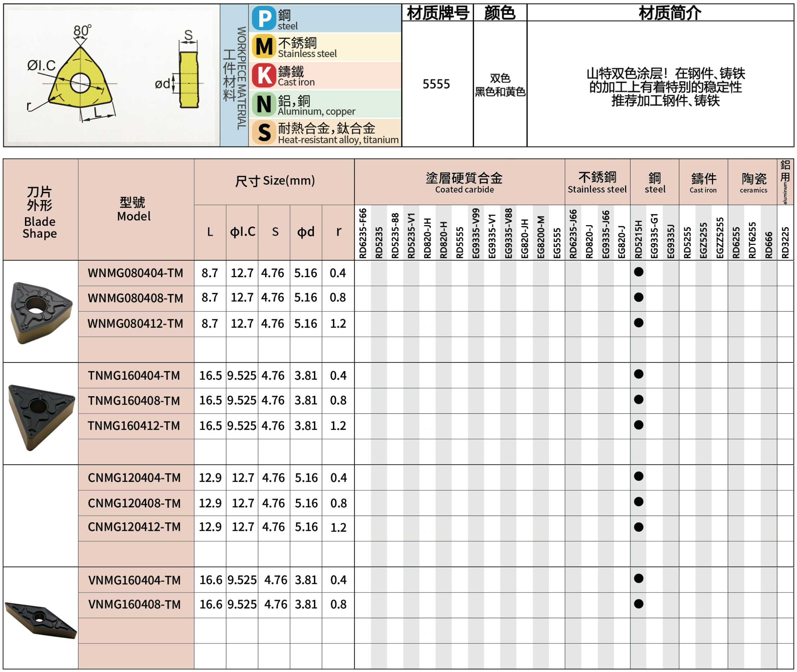The image size is (797, 672).
Task: Click the availability dot for WNMG080404-TM
Action: coord(638,272)
